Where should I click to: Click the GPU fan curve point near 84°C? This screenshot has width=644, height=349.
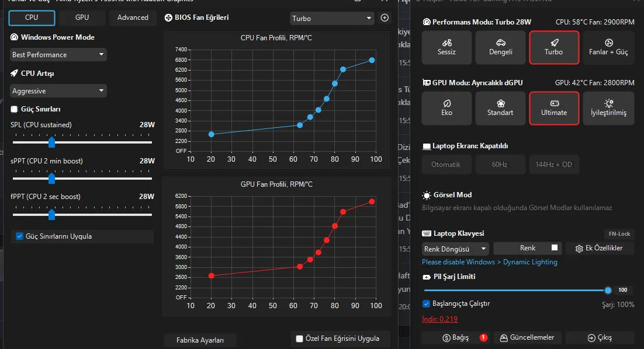[x=343, y=212]
